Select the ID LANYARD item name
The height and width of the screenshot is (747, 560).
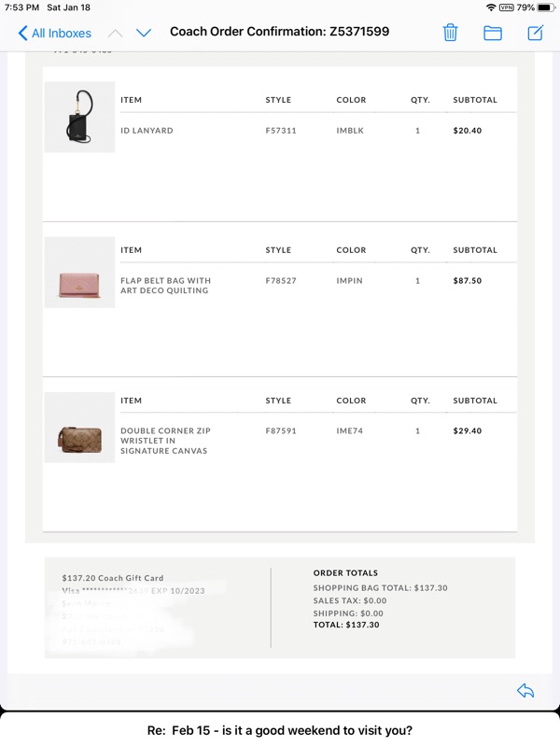pyautogui.click(x=147, y=131)
